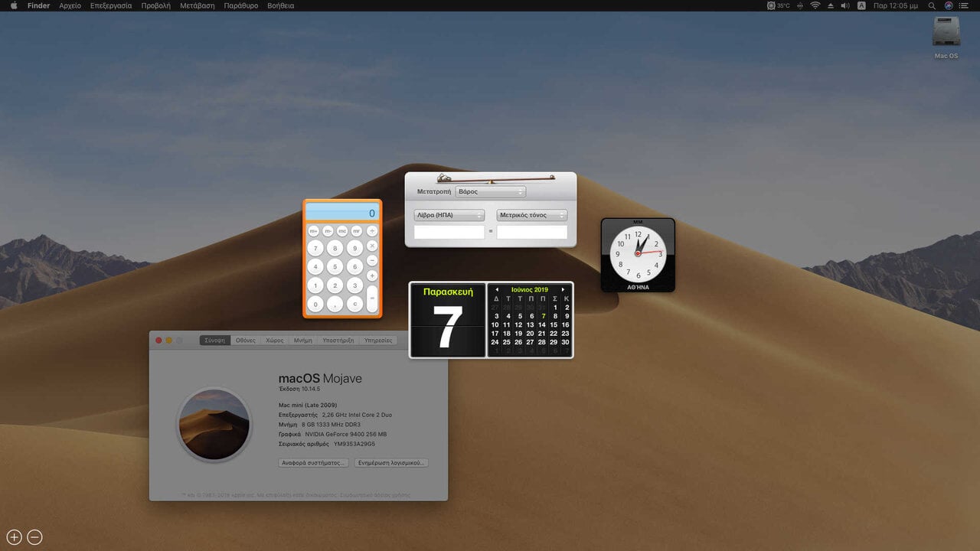
Task: Open the volume control in menu bar
Action: pos(845,5)
